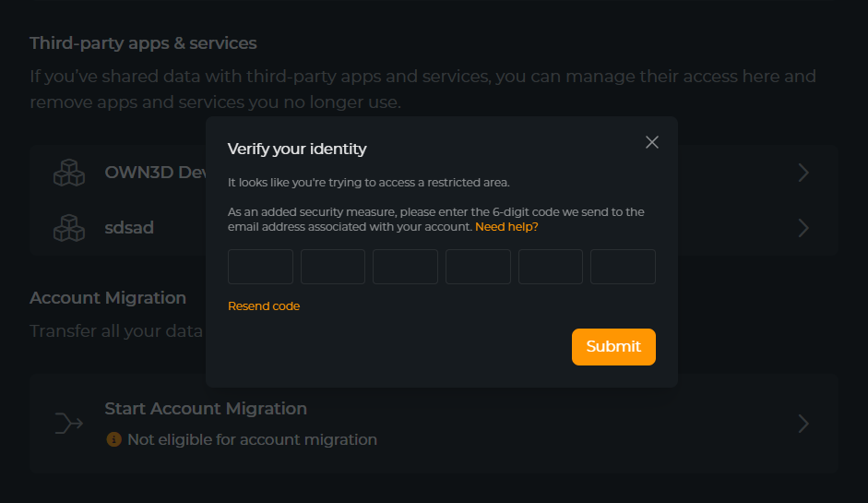Focus the sixth digit code box

pos(623,267)
